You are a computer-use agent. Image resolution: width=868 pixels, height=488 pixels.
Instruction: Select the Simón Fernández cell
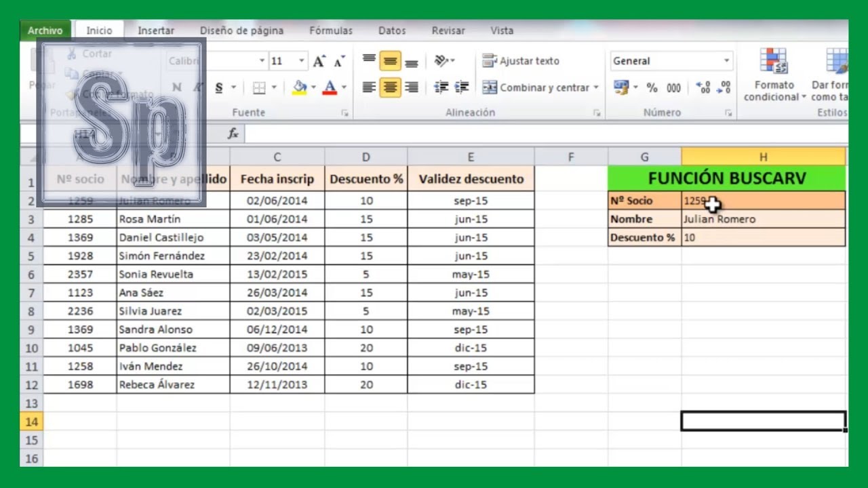click(173, 256)
